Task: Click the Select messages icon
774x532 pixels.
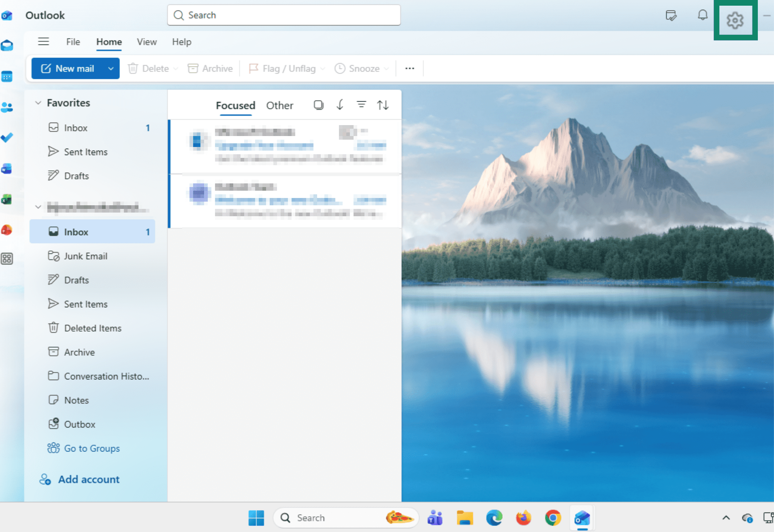Action: coord(318,105)
